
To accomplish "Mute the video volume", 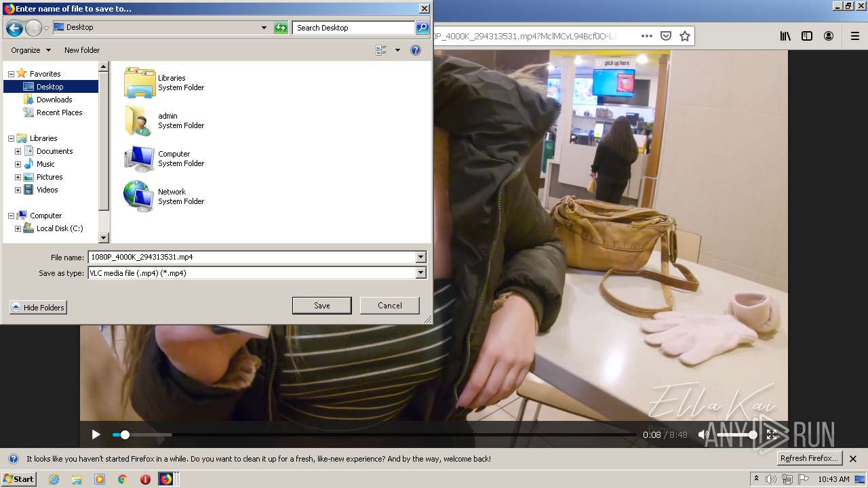I will [x=703, y=434].
